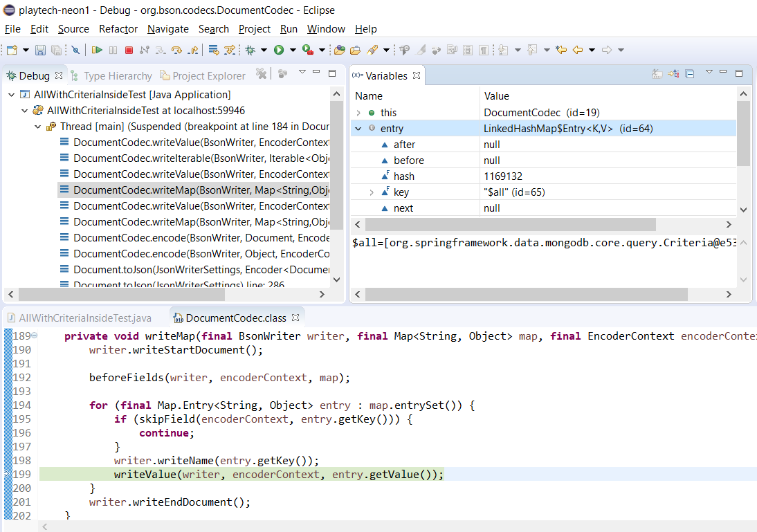Image resolution: width=757 pixels, height=532 pixels.
Task: Click the Step Over icon in the toolbar
Action: (x=176, y=49)
